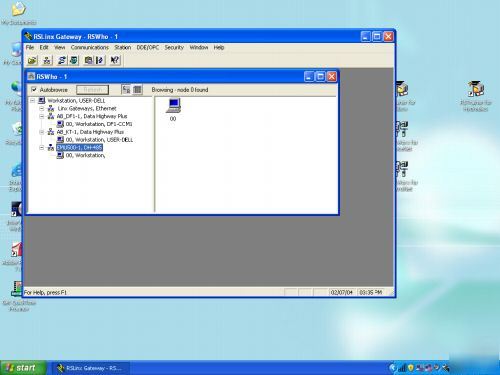Click the RSLinx Gateway title bar icon
The image size is (500, 375).
28,36
